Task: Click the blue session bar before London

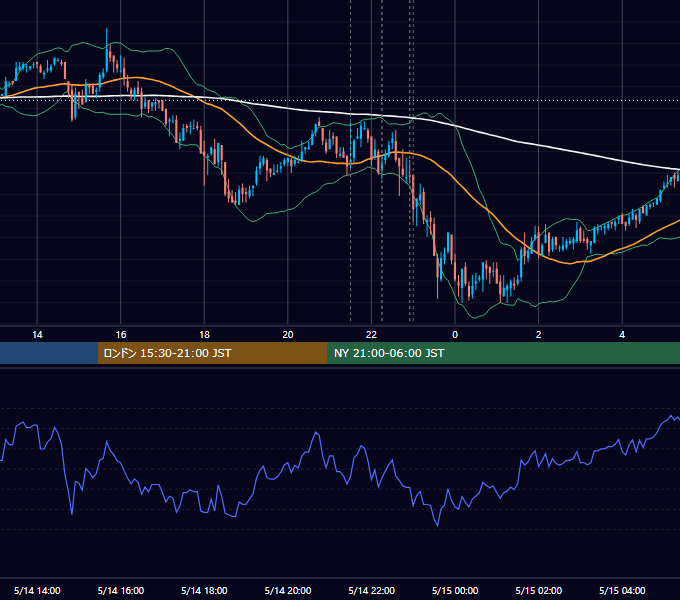Action: coord(49,353)
